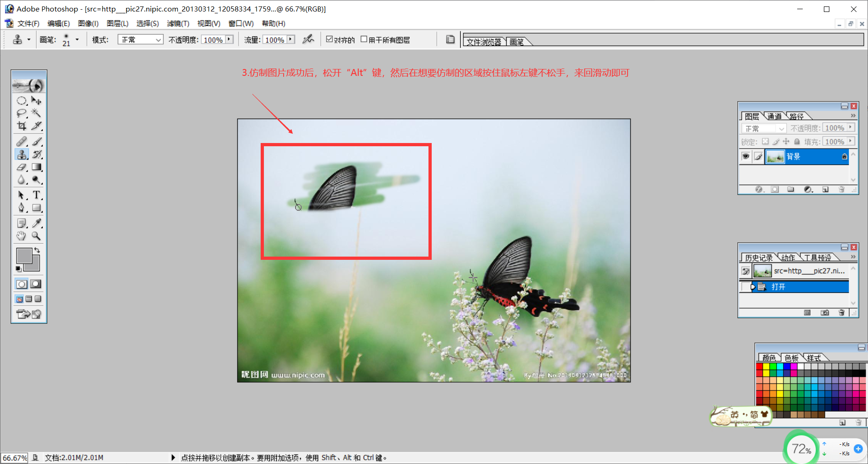Switch to the 通道 tab
868x464 pixels.
(774, 116)
